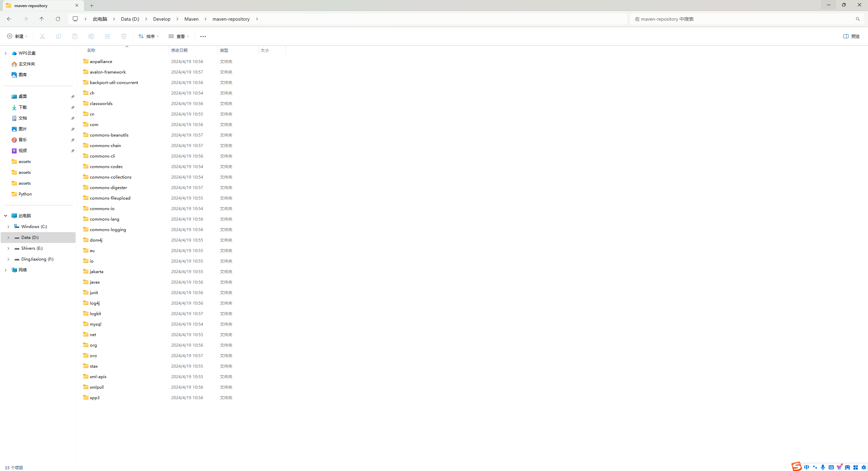This screenshot has width=868, height=471.
Task: Toggle the 预览 preview pane
Action: pyautogui.click(x=851, y=36)
